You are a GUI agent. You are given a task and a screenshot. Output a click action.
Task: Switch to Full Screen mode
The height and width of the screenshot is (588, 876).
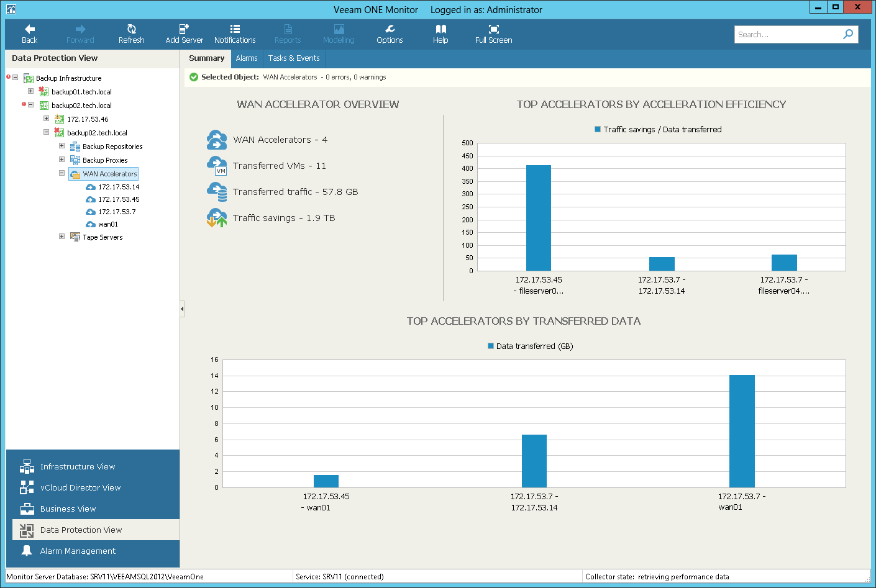[494, 34]
